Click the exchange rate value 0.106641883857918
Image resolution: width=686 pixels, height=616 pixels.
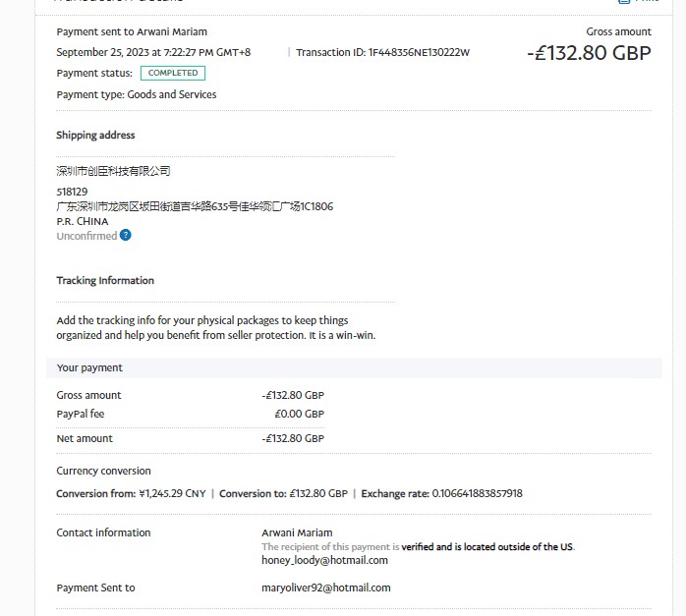coord(477,493)
